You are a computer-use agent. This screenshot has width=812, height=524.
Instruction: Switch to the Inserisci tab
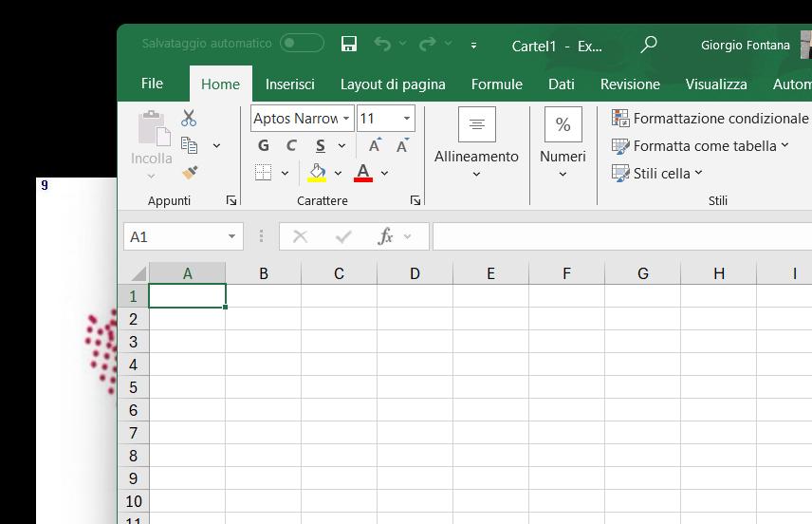click(290, 84)
